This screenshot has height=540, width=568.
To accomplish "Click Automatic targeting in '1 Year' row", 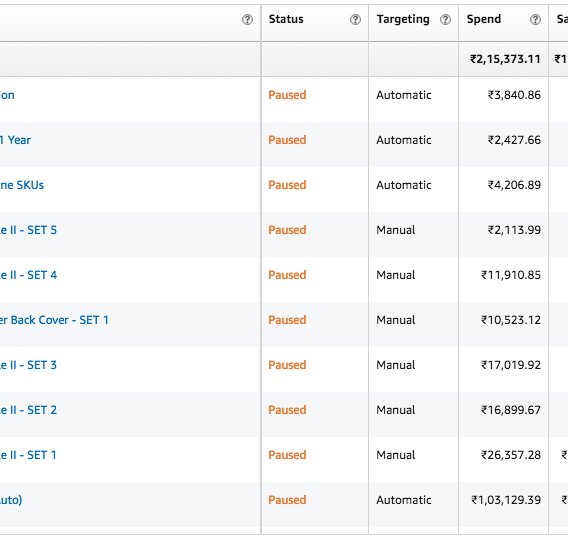I will tap(404, 140).
